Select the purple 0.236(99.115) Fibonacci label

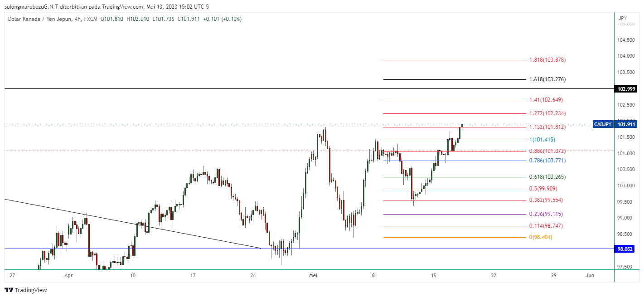547,214
